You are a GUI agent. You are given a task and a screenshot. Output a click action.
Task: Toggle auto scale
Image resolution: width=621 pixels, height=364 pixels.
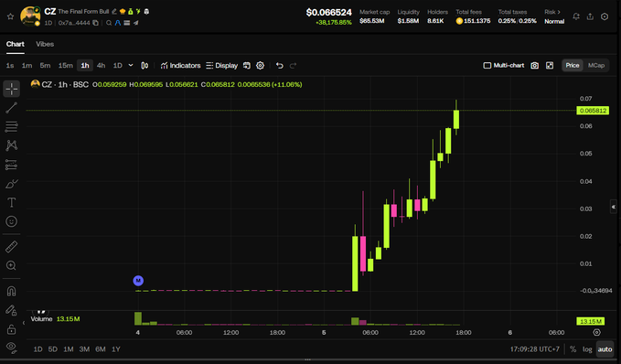click(605, 349)
